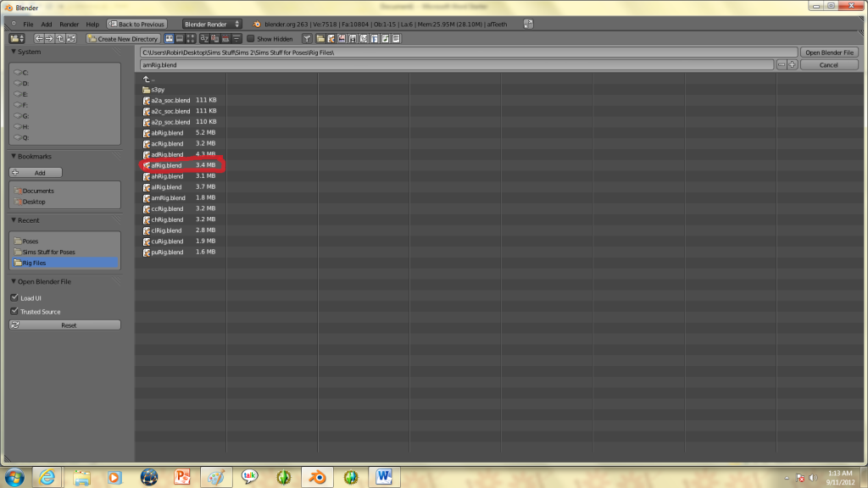This screenshot has width=868, height=488.
Task: Refresh the file list
Action: click(x=71, y=39)
